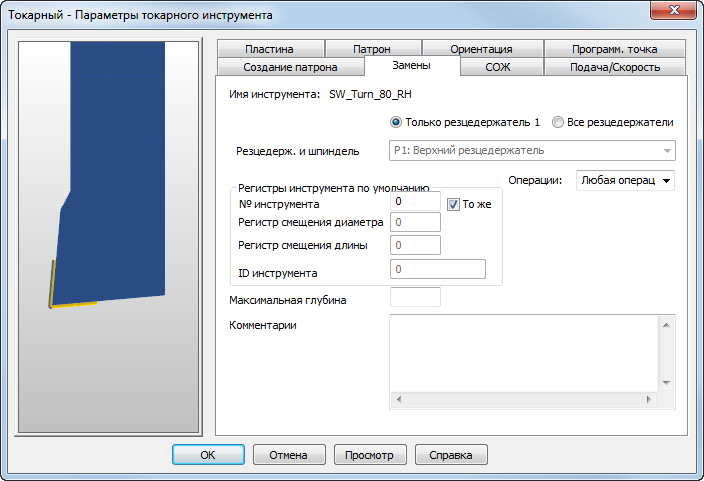The image size is (704, 481).
Task: Confirm with the OK button
Action: point(208,455)
